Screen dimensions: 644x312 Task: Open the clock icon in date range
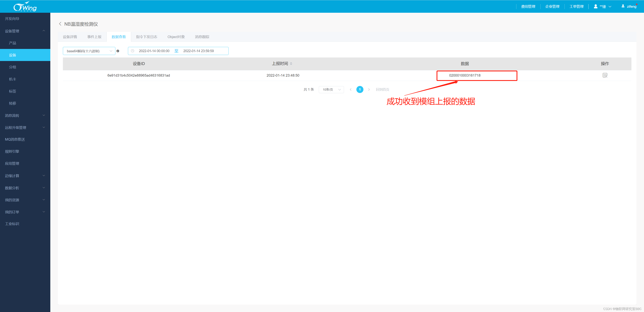[132, 51]
